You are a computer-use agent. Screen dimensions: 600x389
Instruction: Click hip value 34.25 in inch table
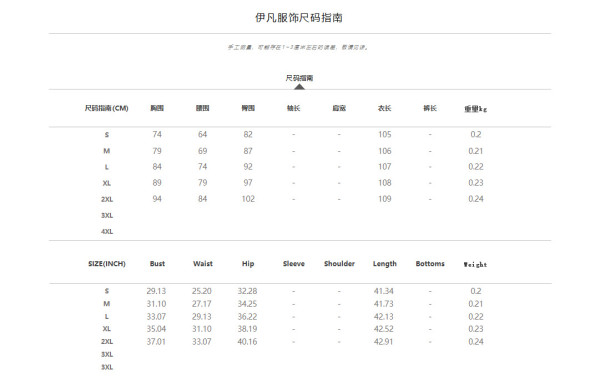247,304
